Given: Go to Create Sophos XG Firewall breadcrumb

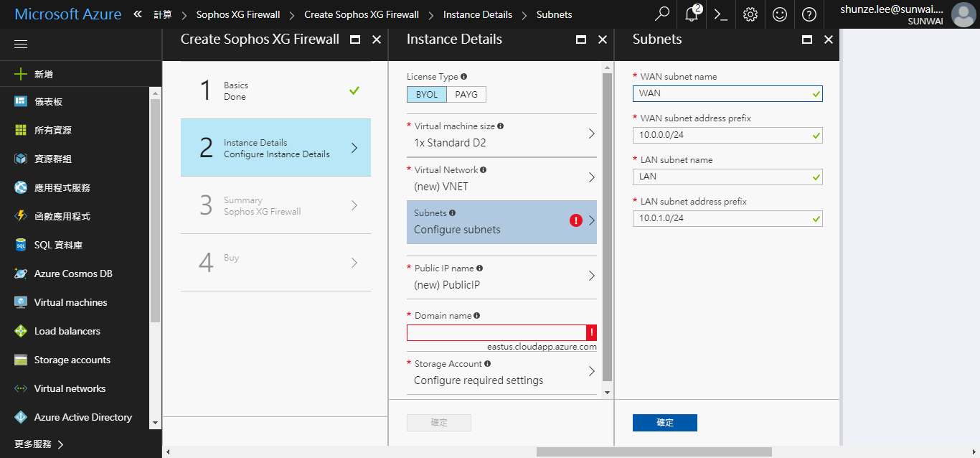Looking at the screenshot, I should [362, 14].
